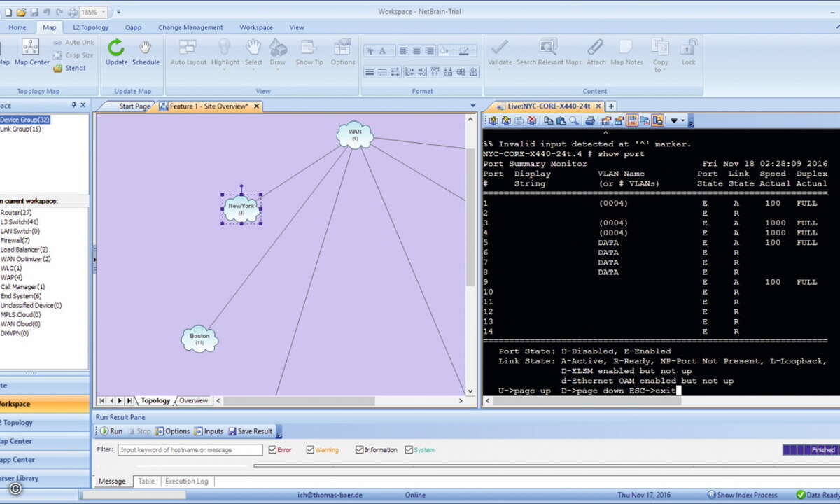
Task: Toggle the Error filter checkbox
Action: pos(273,450)
